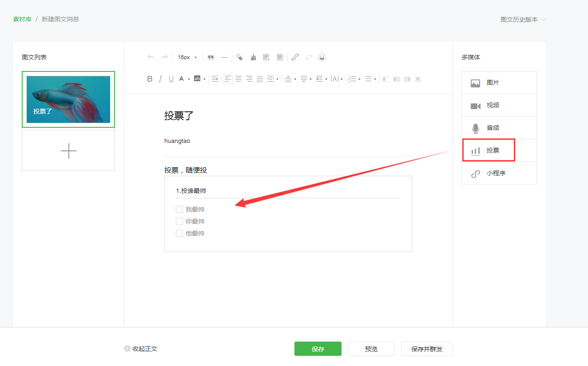Click the plain document page toolbar icon

point(280,57)
